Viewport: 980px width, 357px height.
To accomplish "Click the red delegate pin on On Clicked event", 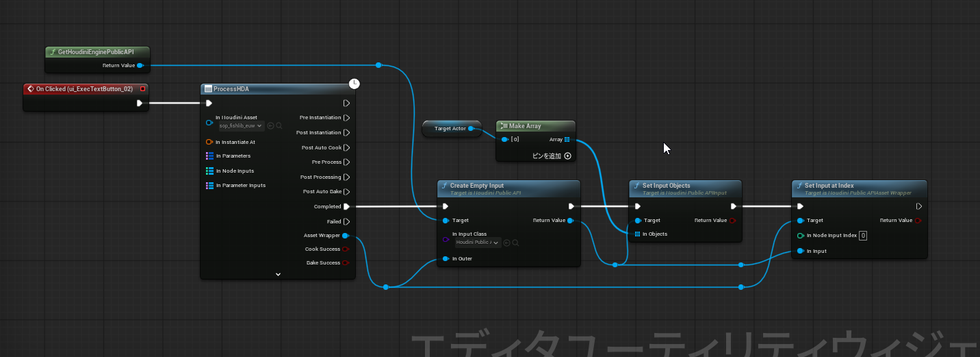I will point(142,89).
